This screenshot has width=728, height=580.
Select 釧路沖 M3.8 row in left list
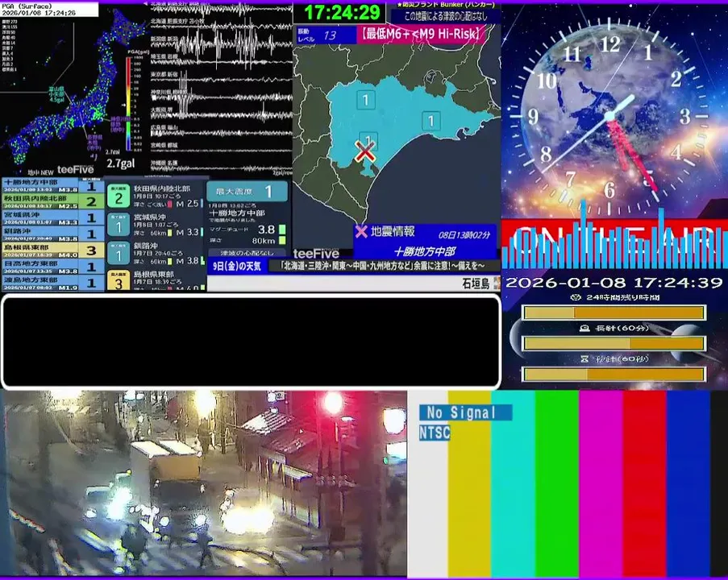click(x=52, y=234)
